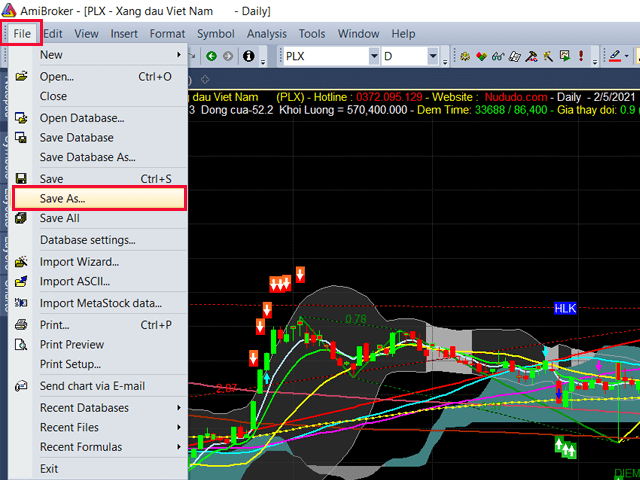Open the View menu
The height and width of the screenshot is (480, 640).
87,33
